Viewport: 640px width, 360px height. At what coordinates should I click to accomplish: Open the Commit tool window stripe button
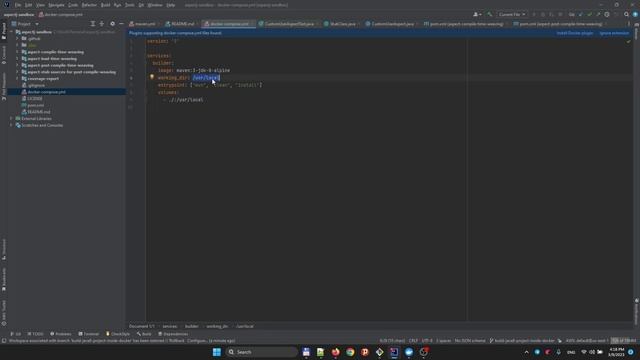pyautogui.click(x=4, y=55)
